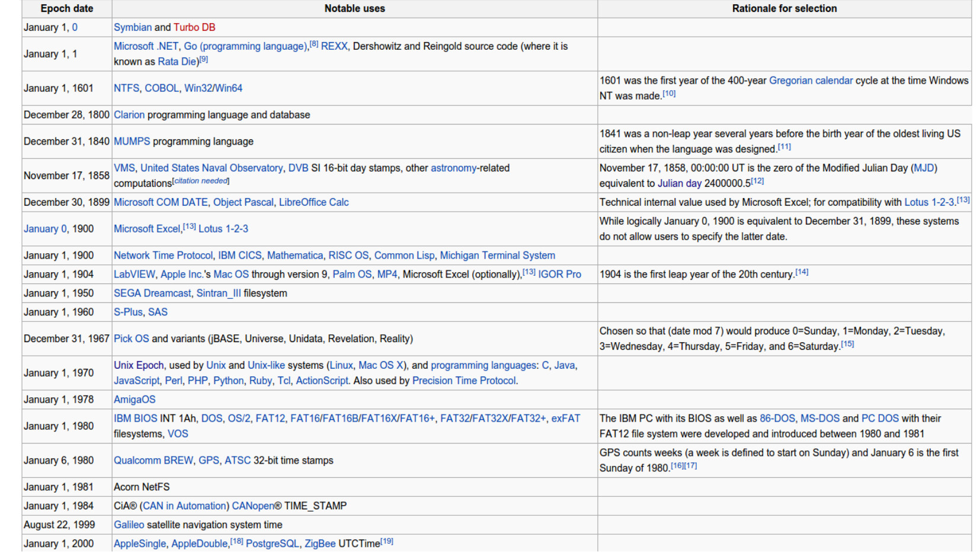Click the CANopen link

coord(253,507)
